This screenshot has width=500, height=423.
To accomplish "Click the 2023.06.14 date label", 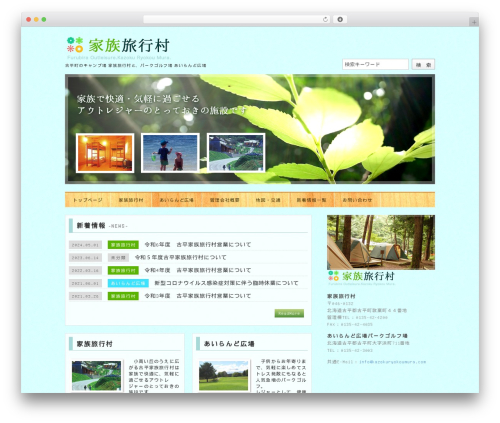I will [85, 258].
